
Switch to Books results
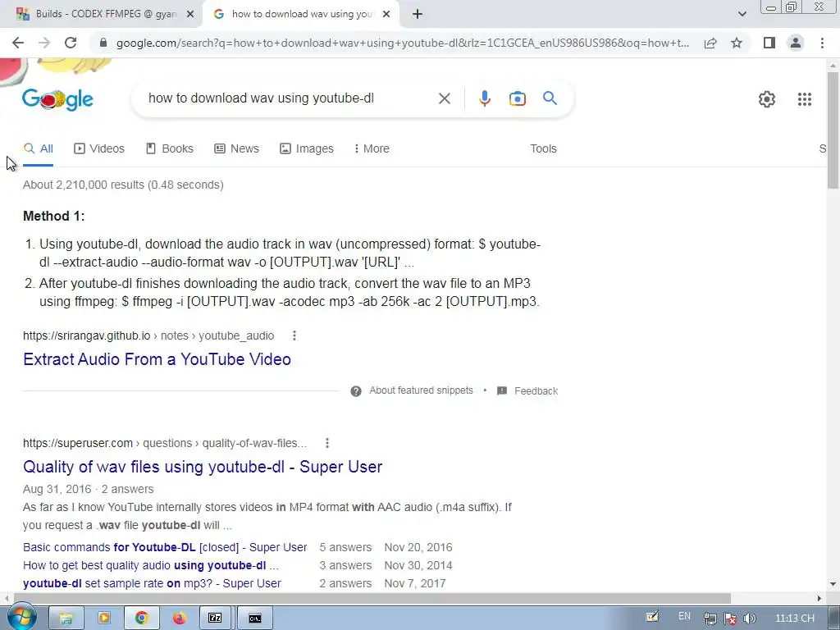pyautogui.click(x=170, y=148)
